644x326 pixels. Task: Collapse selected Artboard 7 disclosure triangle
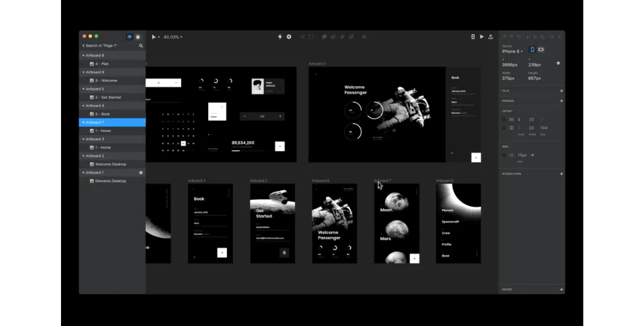[x=84, y=122]
